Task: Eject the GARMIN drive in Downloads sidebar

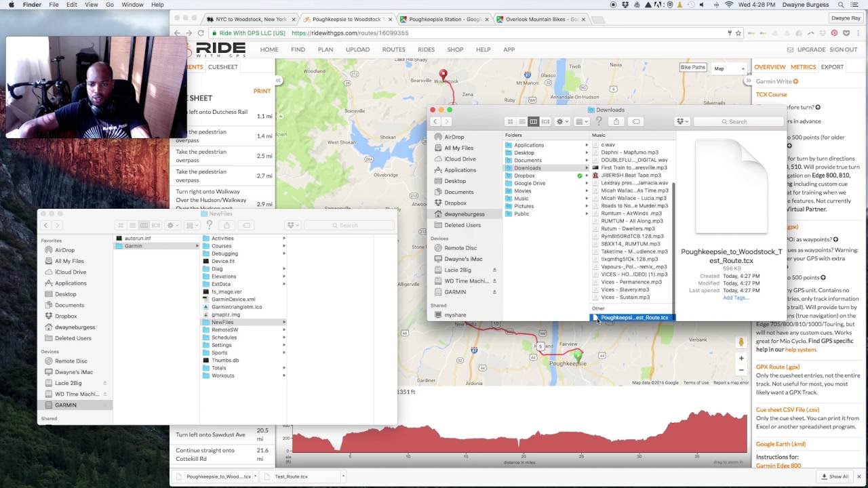Action: [494, 291]
